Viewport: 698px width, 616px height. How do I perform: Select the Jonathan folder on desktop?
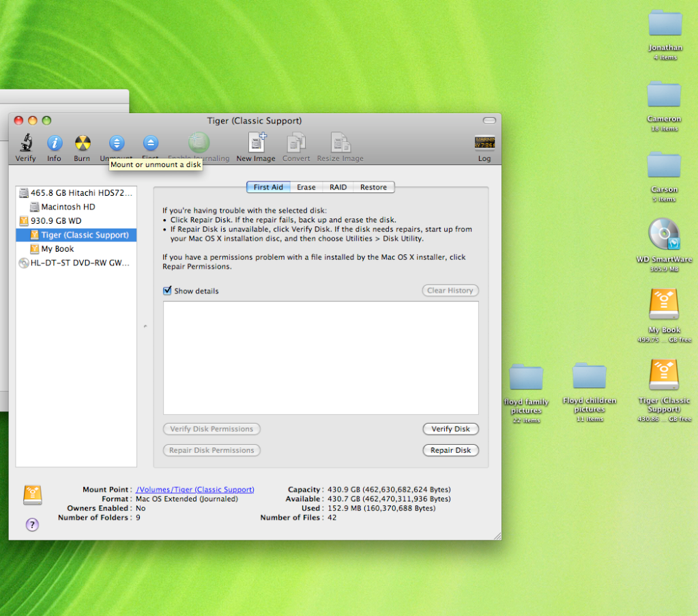click(x=665, y=23)
